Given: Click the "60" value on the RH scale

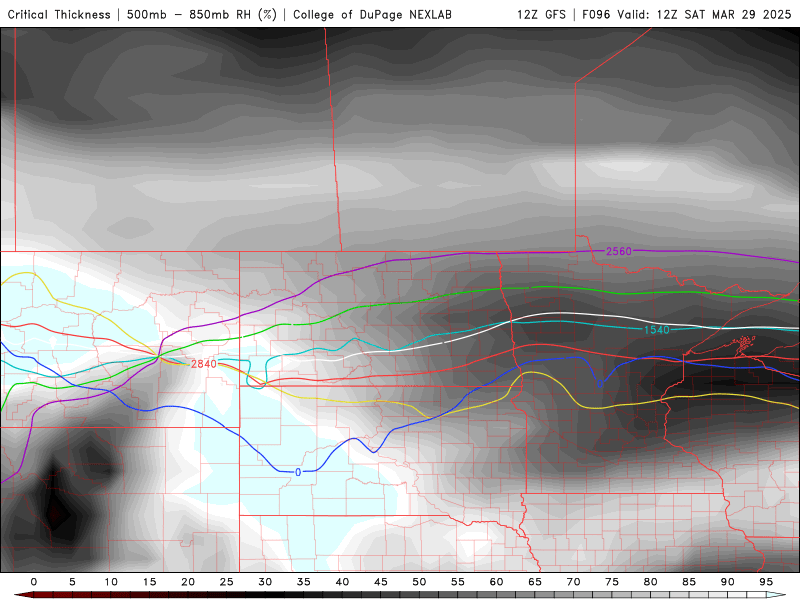Looking at the screenshot, I should coord(496,582).
